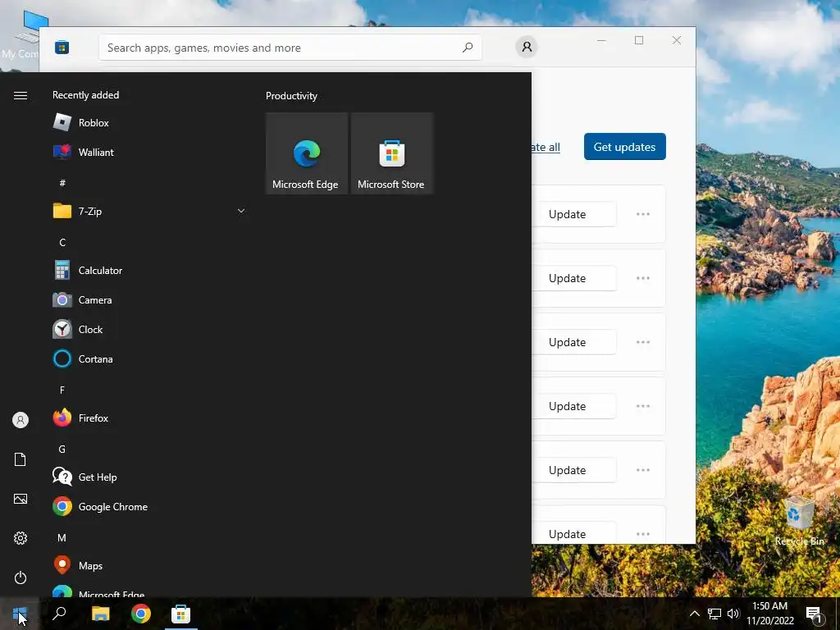Open more options beside fourth Update button

643,406
